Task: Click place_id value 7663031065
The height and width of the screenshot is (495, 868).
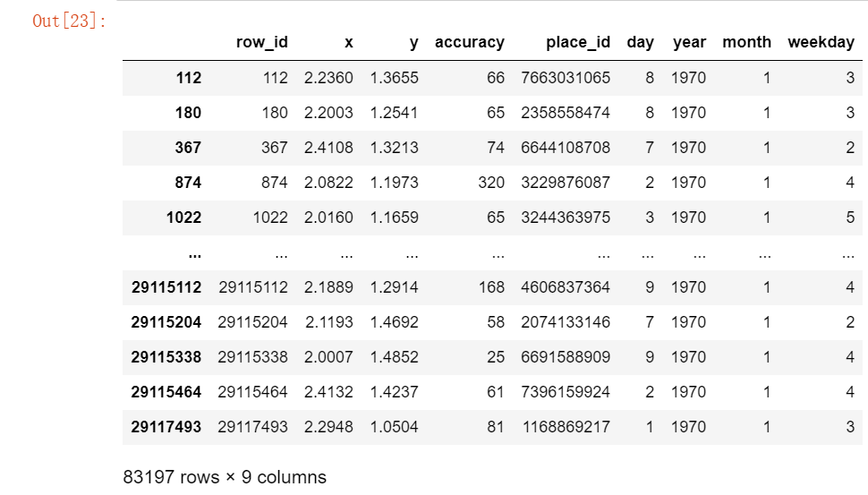Action: click(x=566, y=78)
